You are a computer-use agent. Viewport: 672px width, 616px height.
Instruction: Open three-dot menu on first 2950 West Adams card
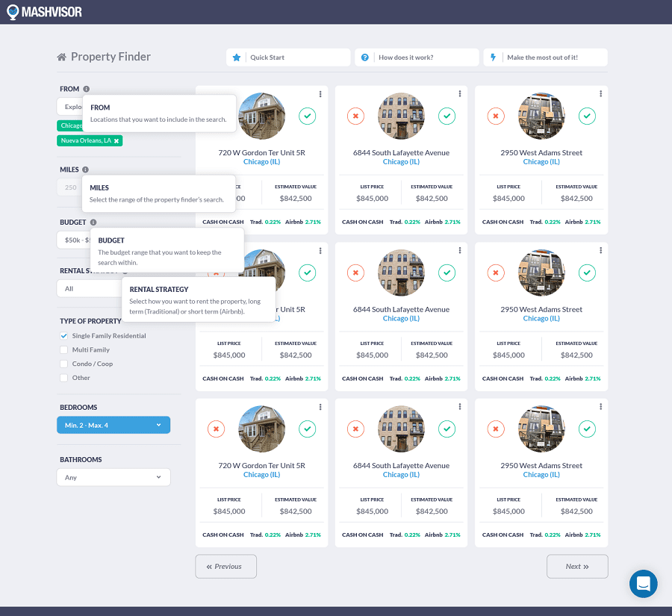(x=600, y=94)
